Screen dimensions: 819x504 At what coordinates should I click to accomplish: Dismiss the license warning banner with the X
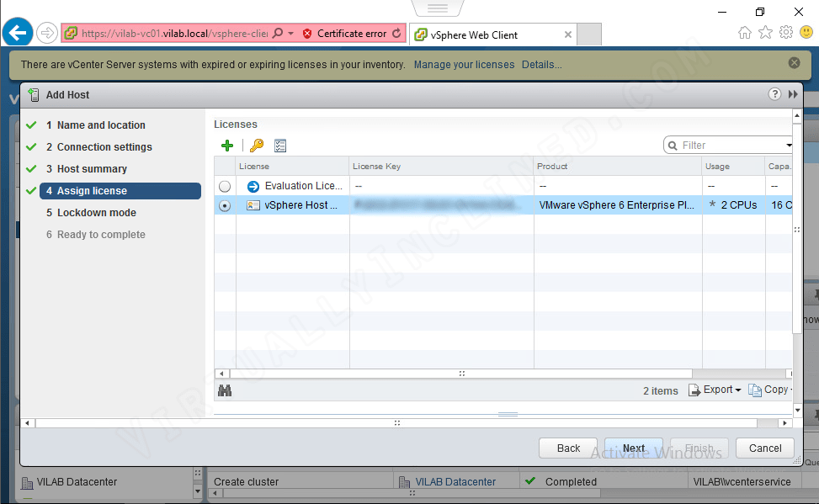click(794, 61)
